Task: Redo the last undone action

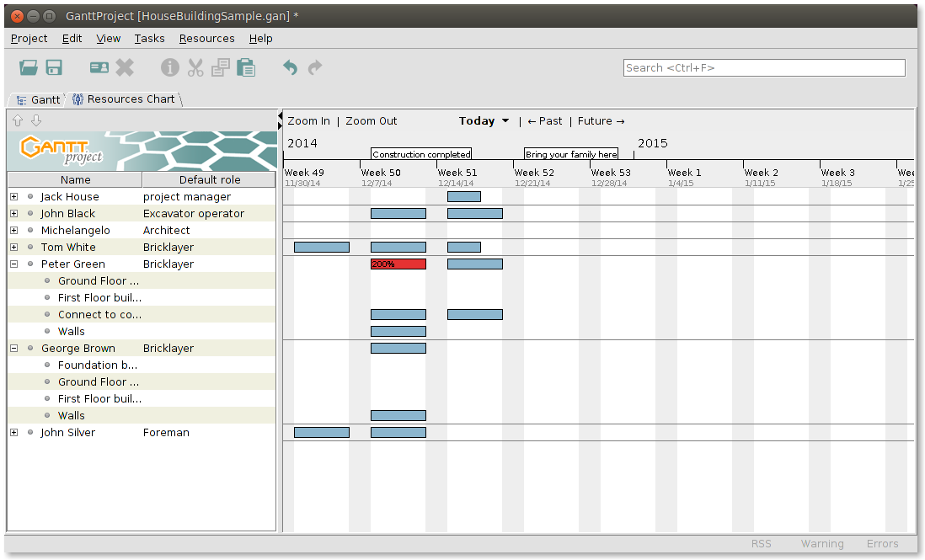Action: pos(315,67)
